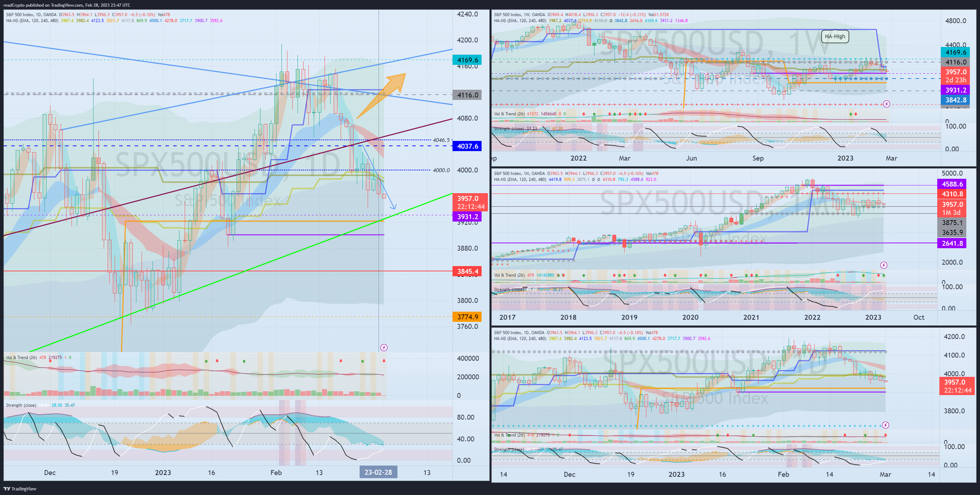
Task: Click '2023' on the main chart time axis
Action: pos(163,473)
